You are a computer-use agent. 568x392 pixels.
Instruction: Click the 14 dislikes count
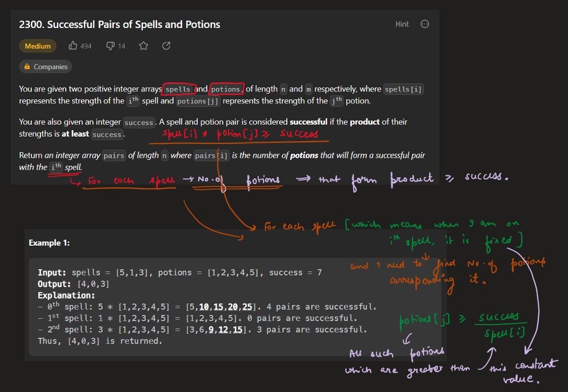point(121,46)
